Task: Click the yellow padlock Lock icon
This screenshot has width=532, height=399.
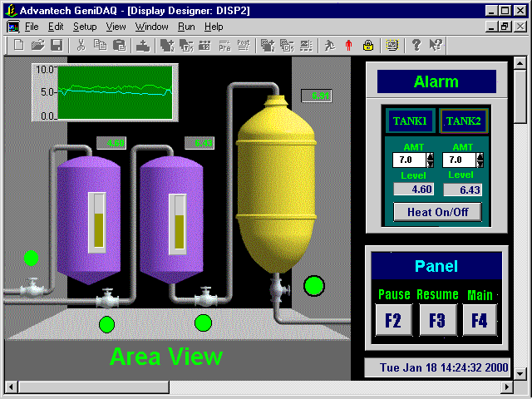Action: point(367,45)
